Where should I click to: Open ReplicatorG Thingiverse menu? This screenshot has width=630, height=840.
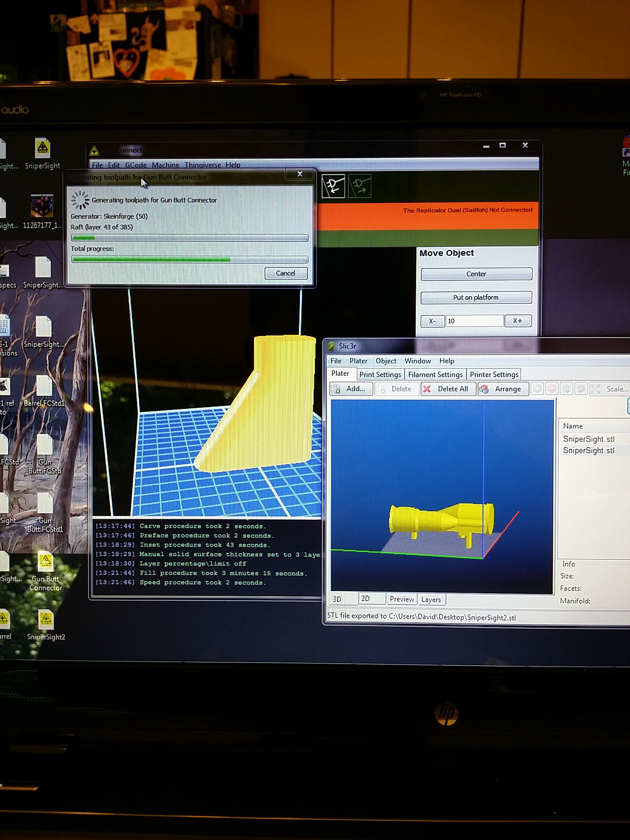click(202, 165)
